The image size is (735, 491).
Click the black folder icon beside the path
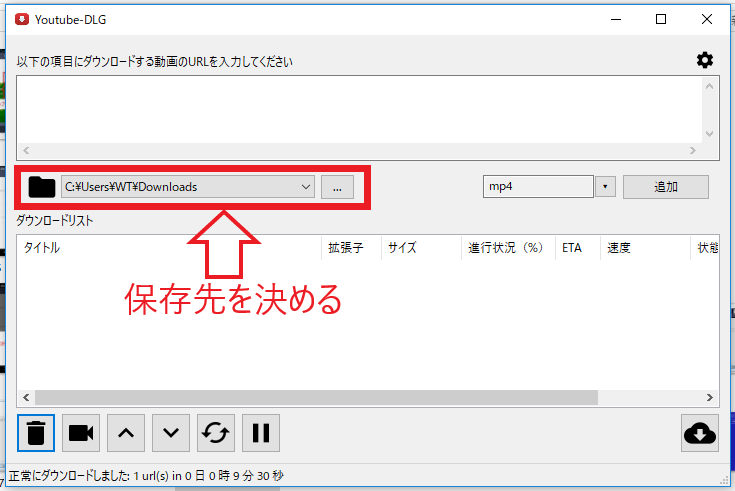point(42,187)
